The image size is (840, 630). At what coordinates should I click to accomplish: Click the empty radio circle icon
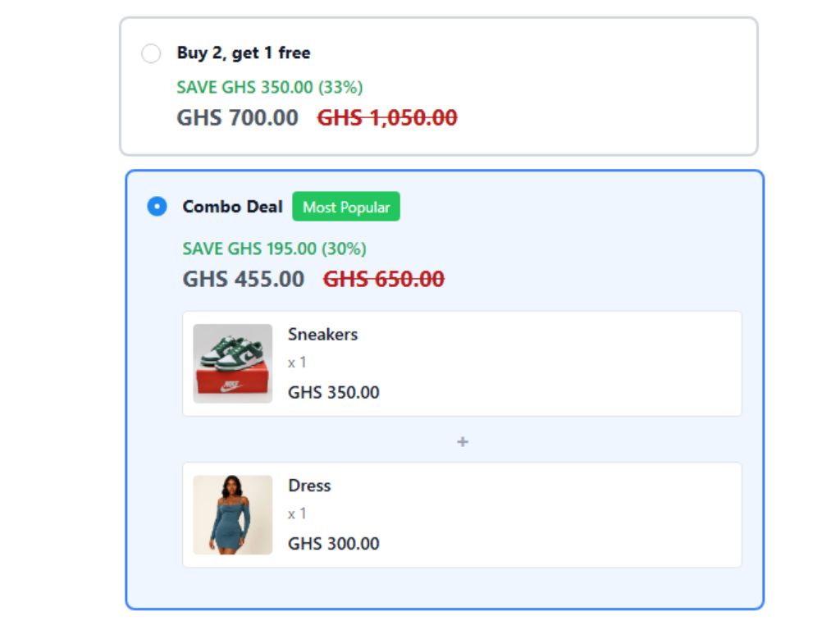150,53
